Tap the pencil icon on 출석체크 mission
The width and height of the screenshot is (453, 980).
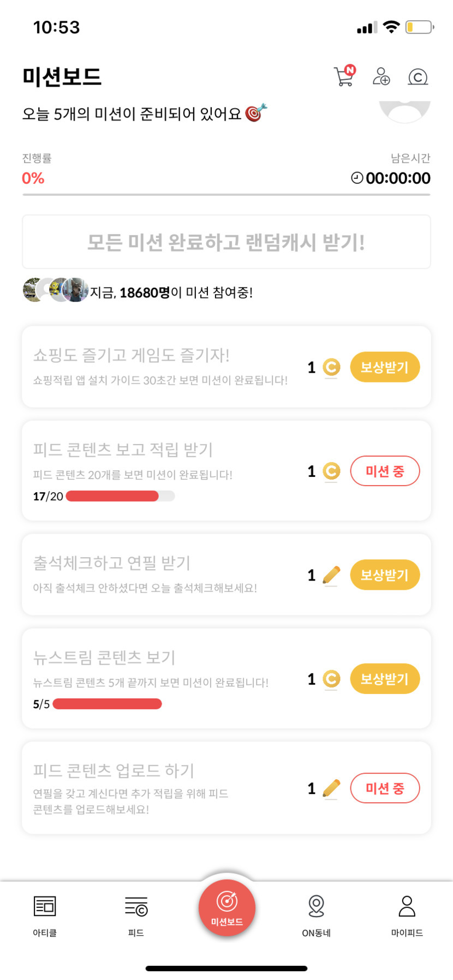(x=331, y=575)
